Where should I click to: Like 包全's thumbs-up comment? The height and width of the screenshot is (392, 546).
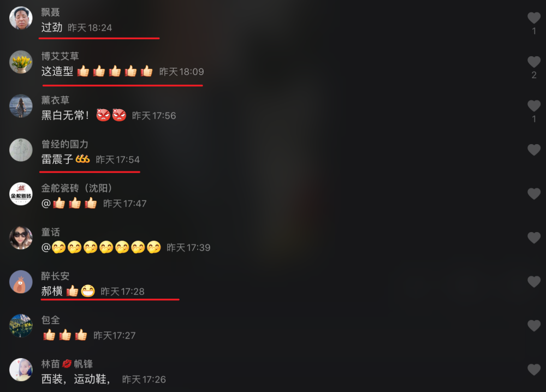click(x=534, y=325)
